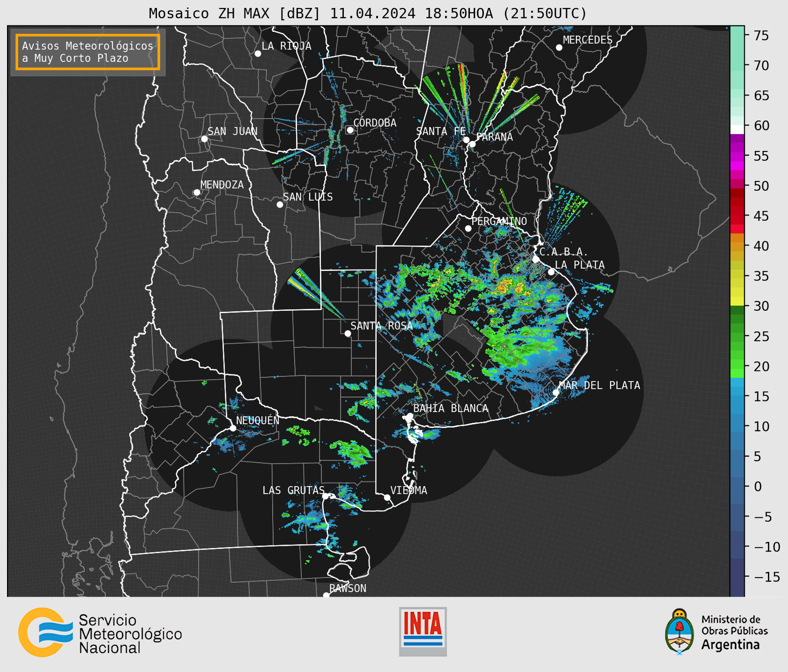
Task: Click the white dot marking Viedma
Action: tap(387, 497)
